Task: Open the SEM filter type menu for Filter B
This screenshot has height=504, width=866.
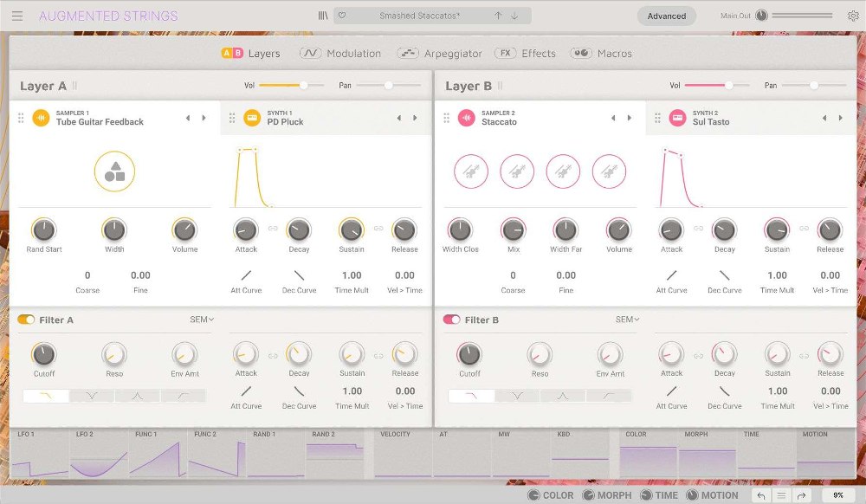Action: tap(626, 320)
